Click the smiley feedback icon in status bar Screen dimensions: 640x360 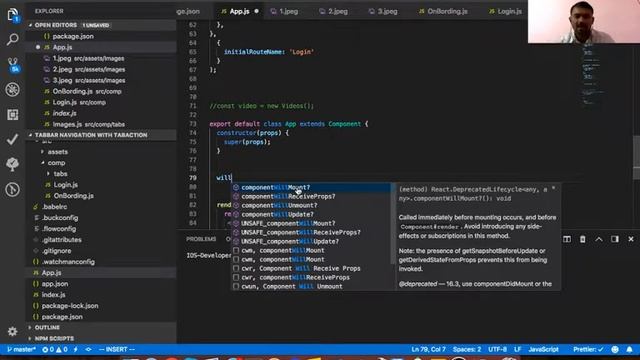(615, 349)
